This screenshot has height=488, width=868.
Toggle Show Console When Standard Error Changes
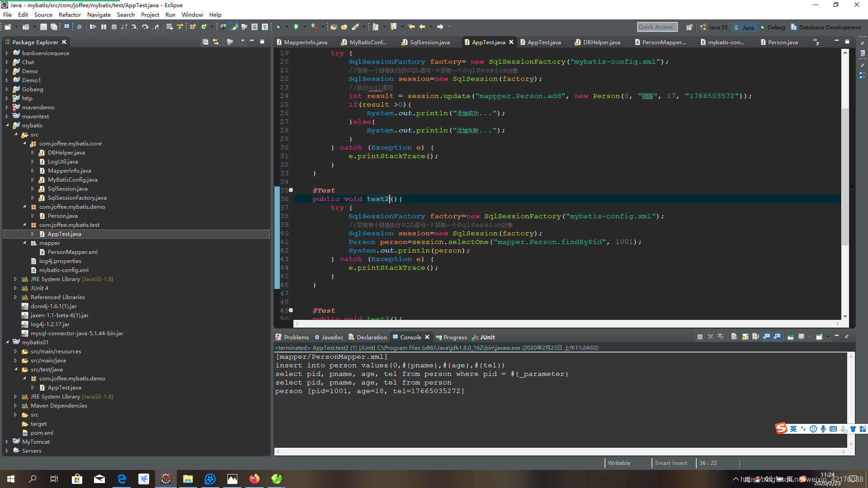coord(777,337)
